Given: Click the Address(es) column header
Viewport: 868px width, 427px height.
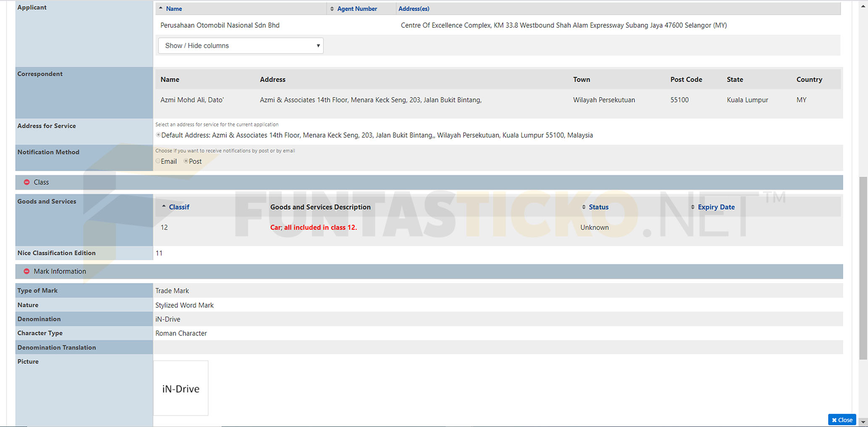Looking at the screenshot, I should point(414,8).
